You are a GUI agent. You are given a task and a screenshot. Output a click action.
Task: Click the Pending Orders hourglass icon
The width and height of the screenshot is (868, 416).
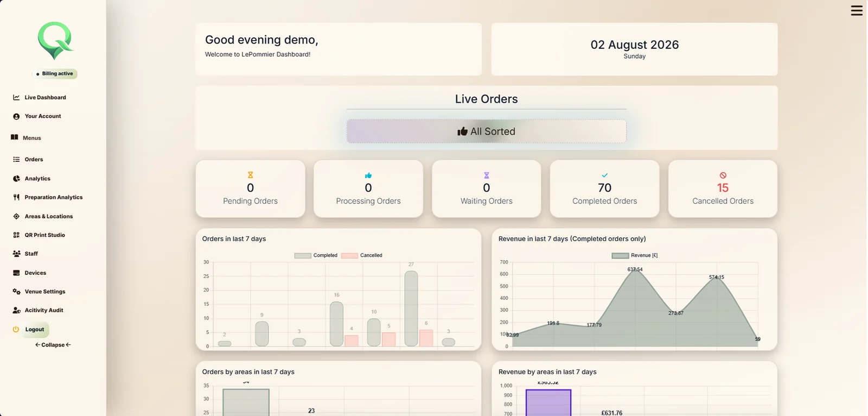click(250, 175)
